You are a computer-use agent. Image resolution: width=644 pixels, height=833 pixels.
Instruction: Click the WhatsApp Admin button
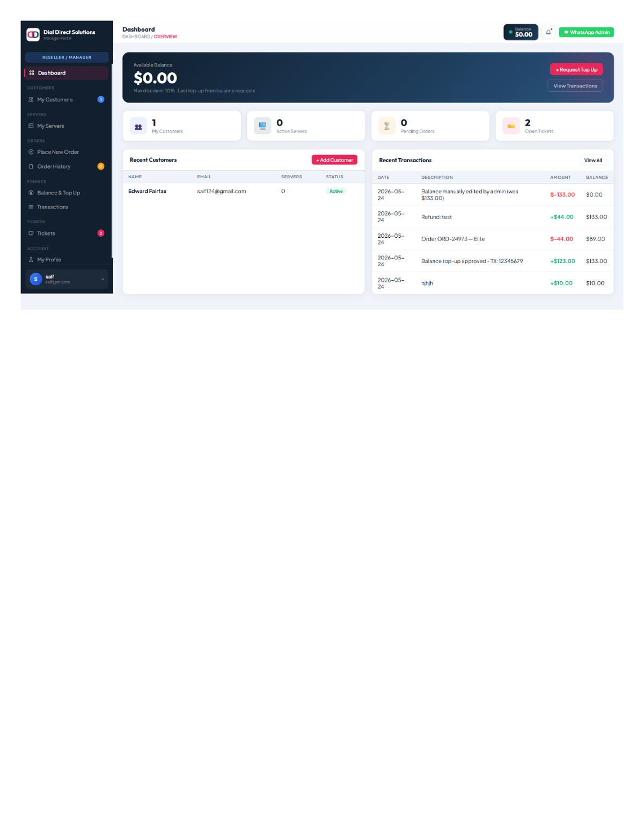pos(586,32)
